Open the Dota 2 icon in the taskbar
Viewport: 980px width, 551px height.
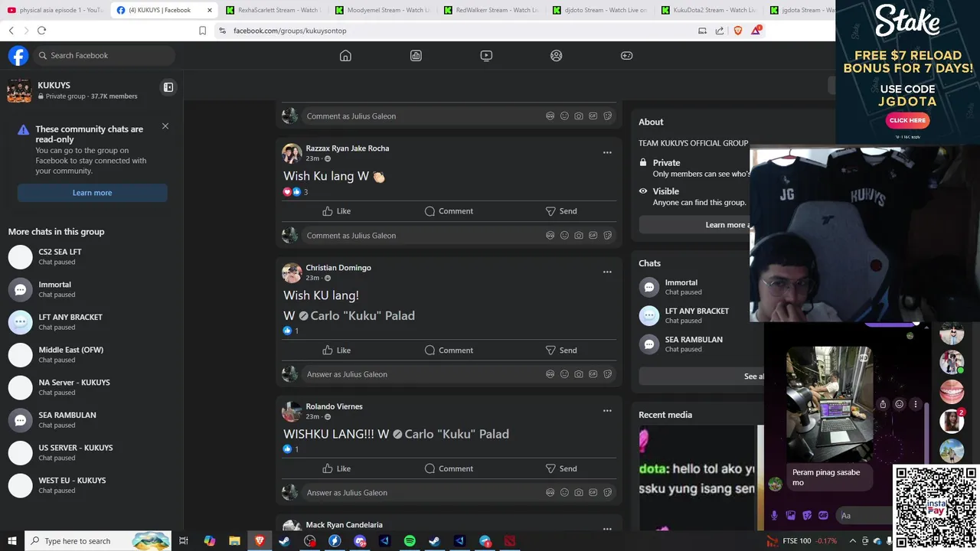[x=510, y=541]
